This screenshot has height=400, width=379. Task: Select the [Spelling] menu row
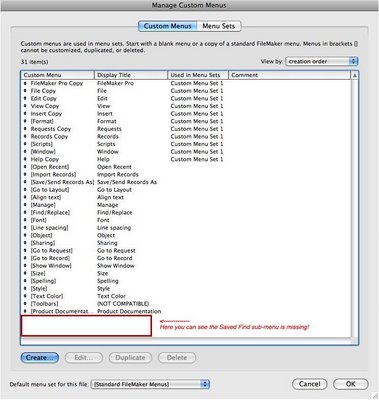pyautogui.click(x=186, y=281)
